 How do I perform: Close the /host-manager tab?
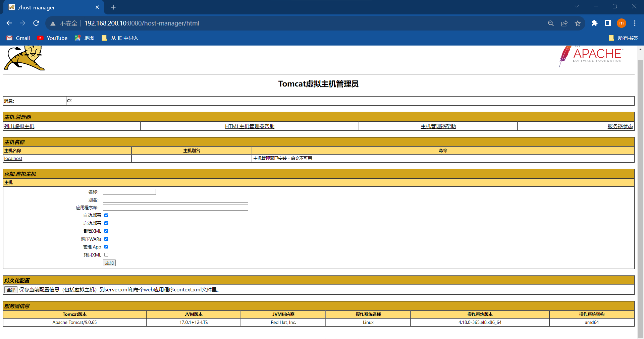(97, 7)
